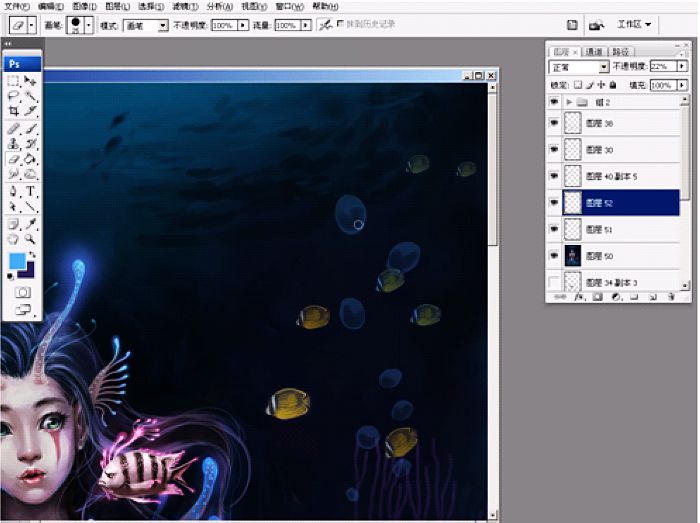Create new adjustment layer

click(616, 297)
